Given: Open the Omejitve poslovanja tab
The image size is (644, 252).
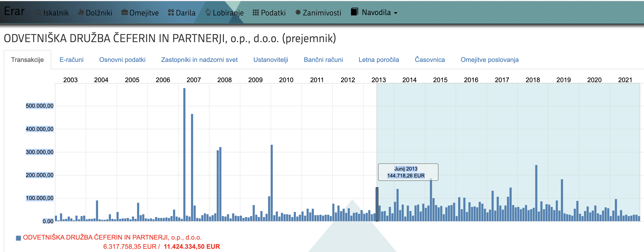Looking at the screenshot, I should tap(490, 60).
